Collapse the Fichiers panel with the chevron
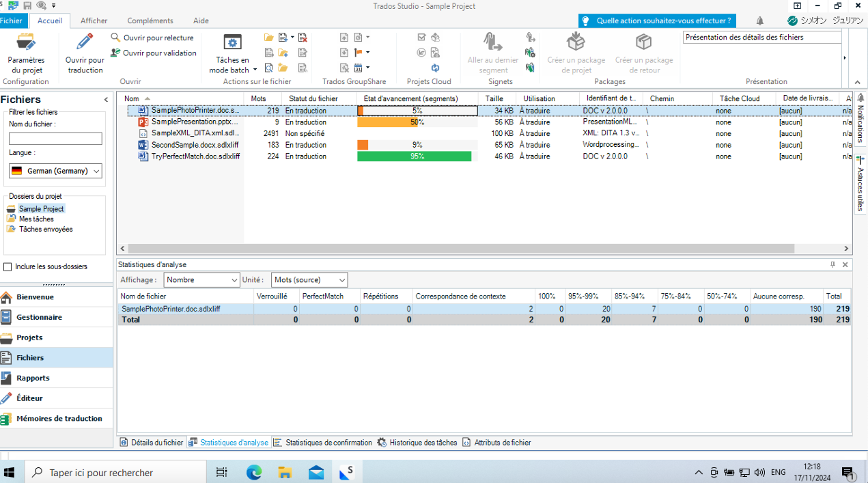Screen dimensions: 868x483 (x=106, y=98)
